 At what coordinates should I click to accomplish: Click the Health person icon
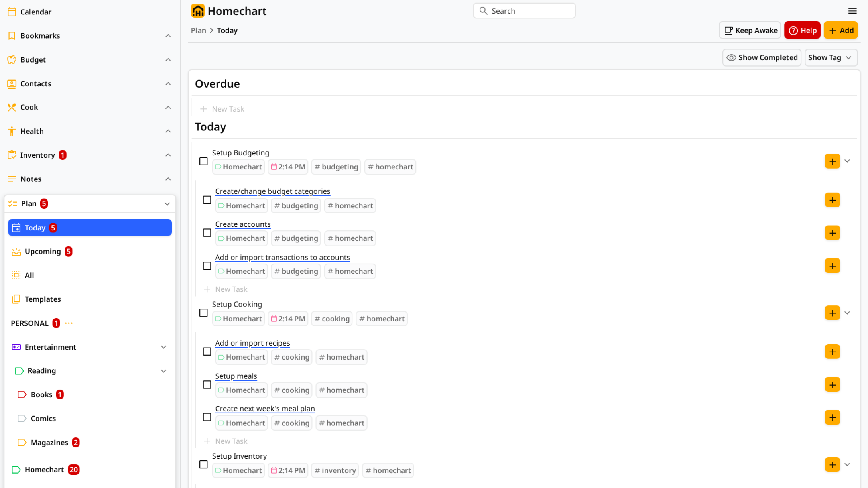click(x=12, y=131)
